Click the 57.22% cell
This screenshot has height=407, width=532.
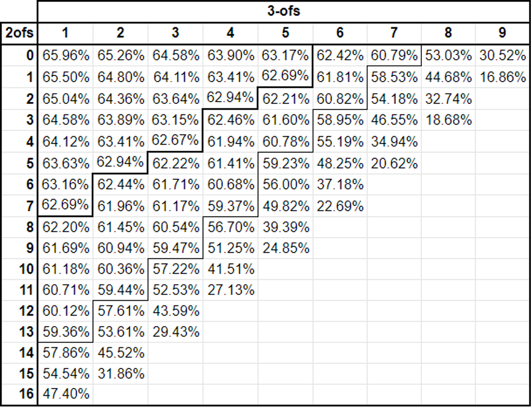pyautogui.click(x=175, y=269)
